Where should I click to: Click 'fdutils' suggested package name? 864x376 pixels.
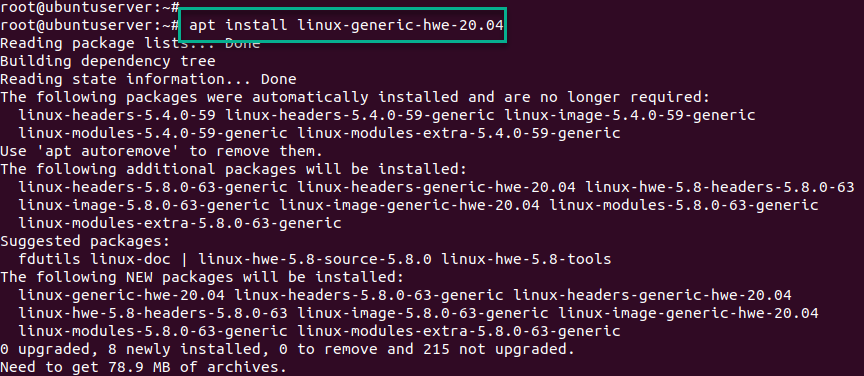pyautogui.click(x=50, y=259)
